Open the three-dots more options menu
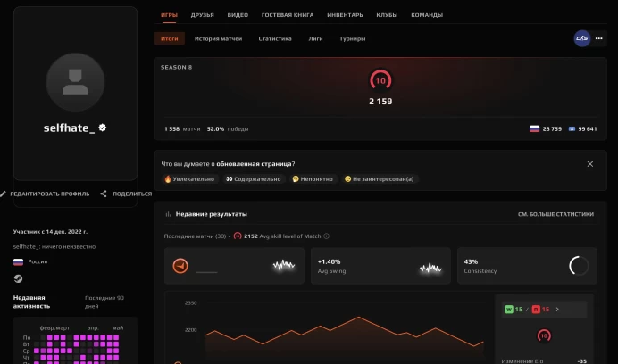Image resolution: width=618 pixels, height=364 pixels. (598, 38)
